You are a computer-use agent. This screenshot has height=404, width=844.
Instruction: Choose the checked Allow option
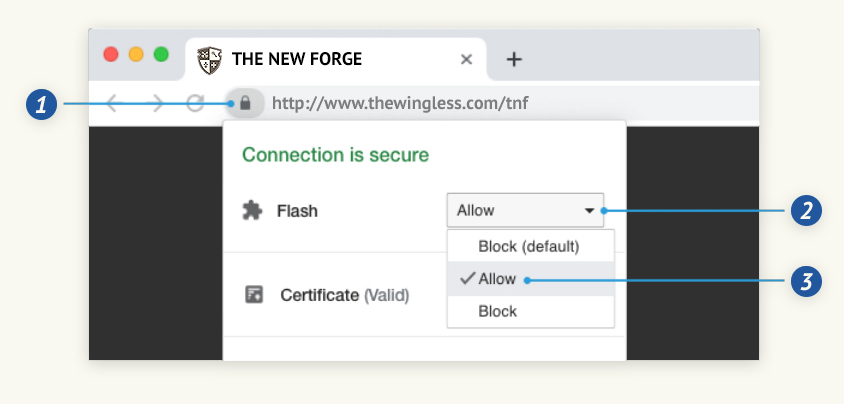tap(530, 279)
